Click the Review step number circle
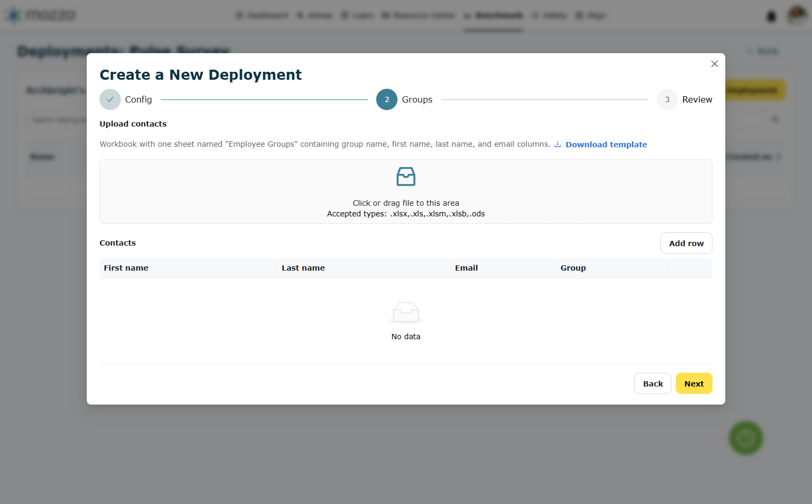The height and width of the screenshot is (504, 812). pos(667,99)
